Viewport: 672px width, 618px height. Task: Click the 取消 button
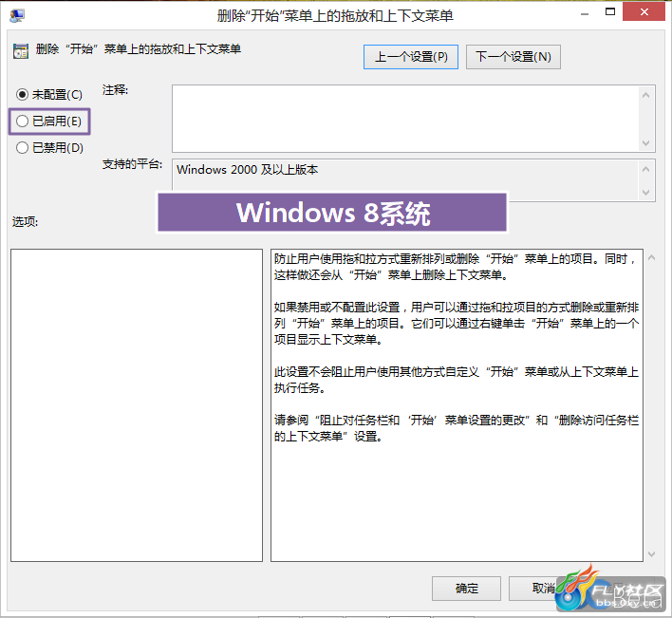(x=543, y=588)
